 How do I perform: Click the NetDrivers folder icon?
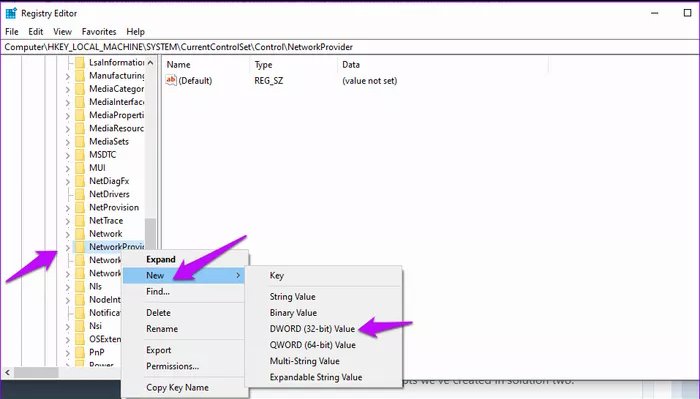click(x=80, y=194)
